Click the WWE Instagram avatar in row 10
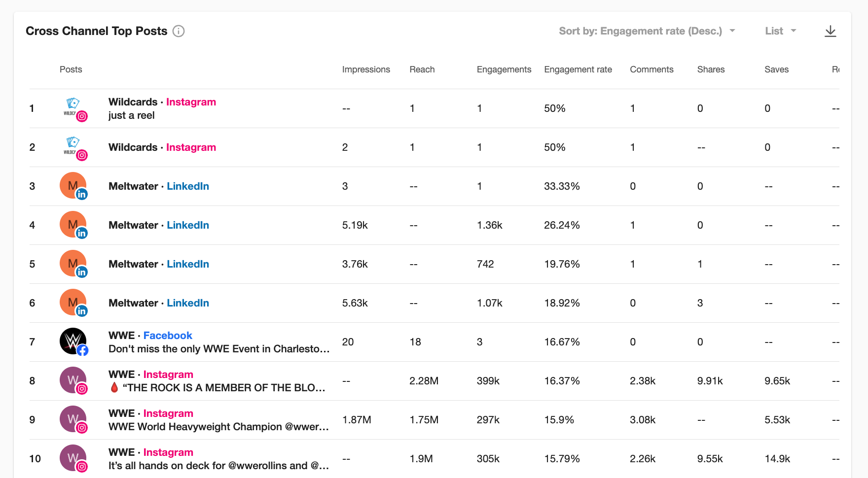This screenshot has width=868, height=478. coord(73,459)
